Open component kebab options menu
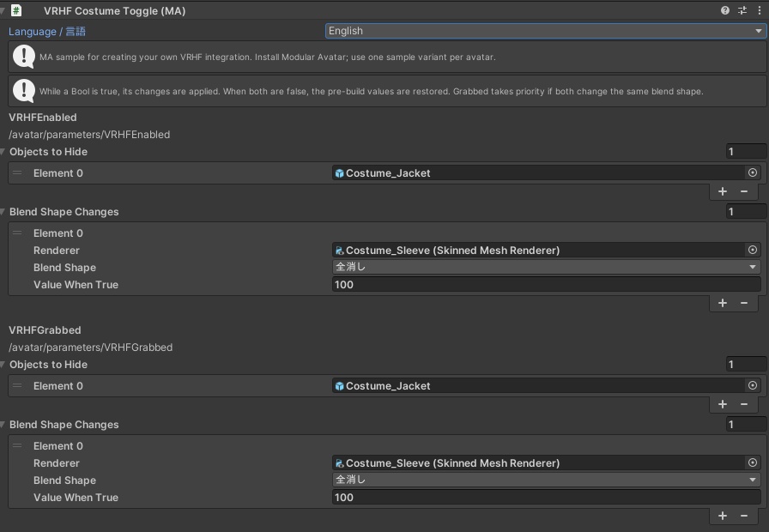 pyautogui.click(x=760, y=10)
